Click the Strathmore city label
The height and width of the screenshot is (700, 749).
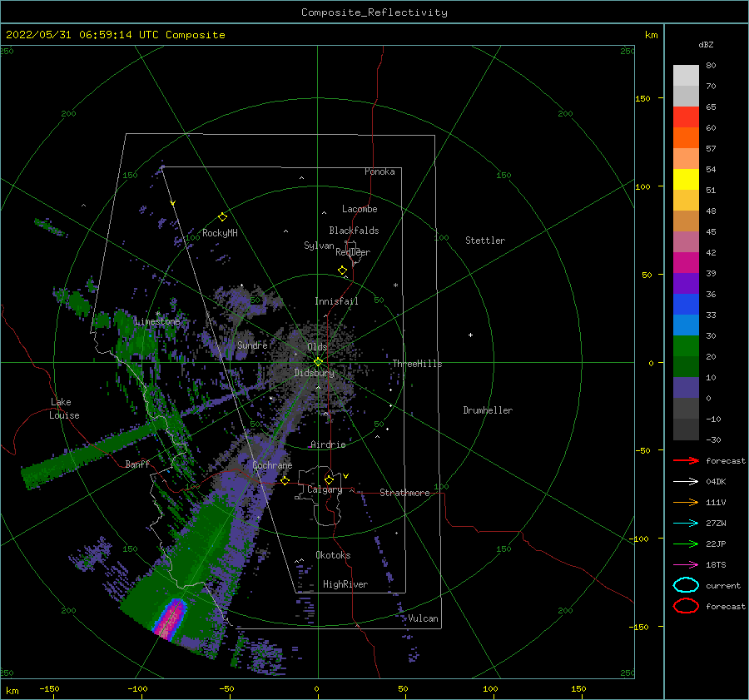click(404, 493)
